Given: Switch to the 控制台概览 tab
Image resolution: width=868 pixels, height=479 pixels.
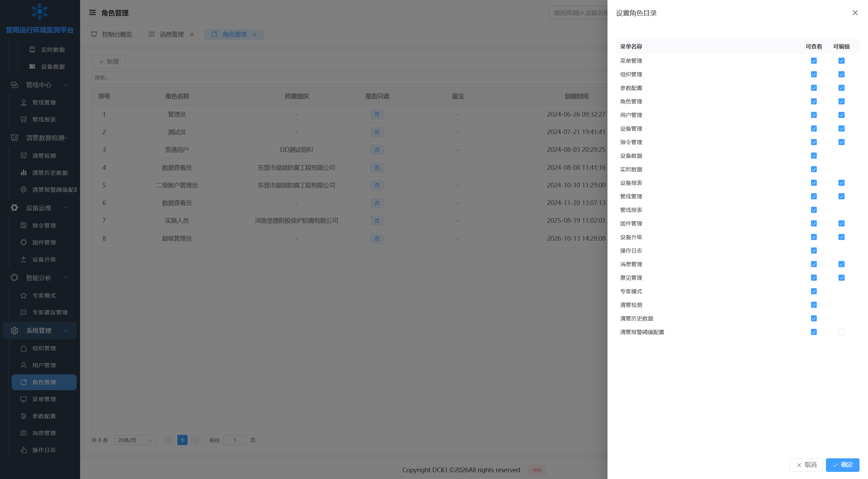Looking at the screenshot, I should click(x=112, y=34).
